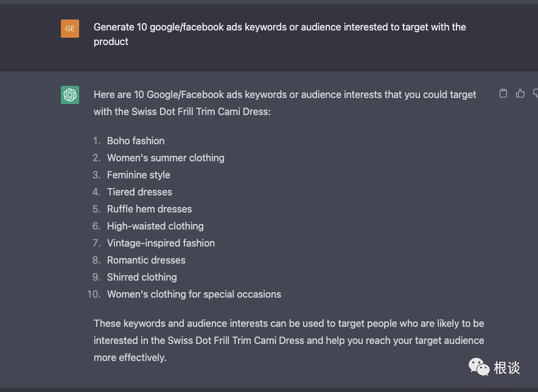Click "Women's summer clothing" keyword
The width and height of the screenshot is (538, 392).
[166, 158]
